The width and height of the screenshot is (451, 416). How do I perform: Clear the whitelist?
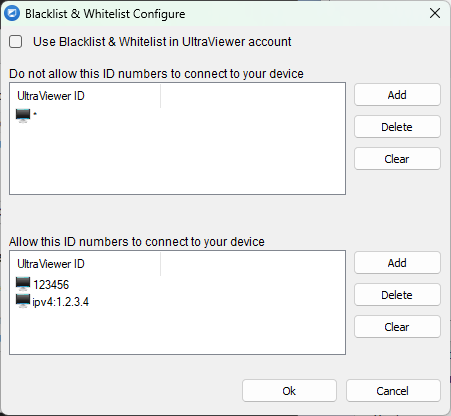[x=397, y=327]
